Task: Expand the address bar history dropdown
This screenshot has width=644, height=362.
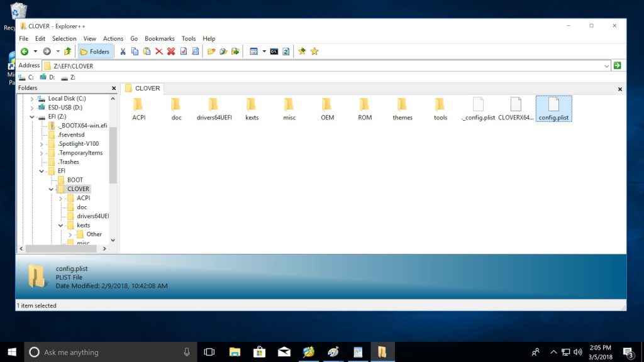Action: [606, 66]
